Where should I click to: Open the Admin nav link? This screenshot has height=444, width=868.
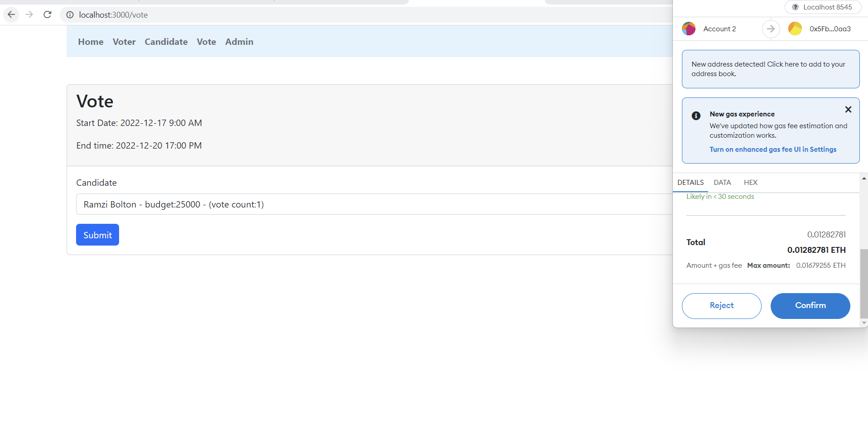tap(239, 42)
